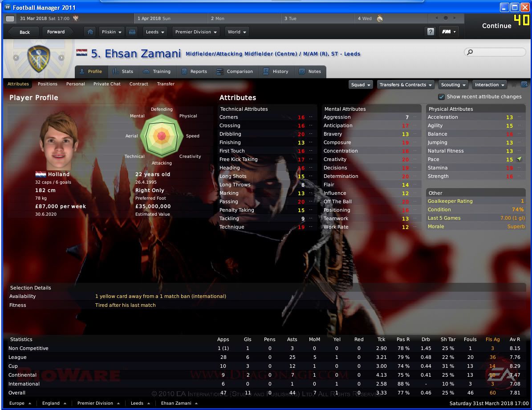532x410 pixels.
Task: Click the Back button
Action: click(24, 32)
